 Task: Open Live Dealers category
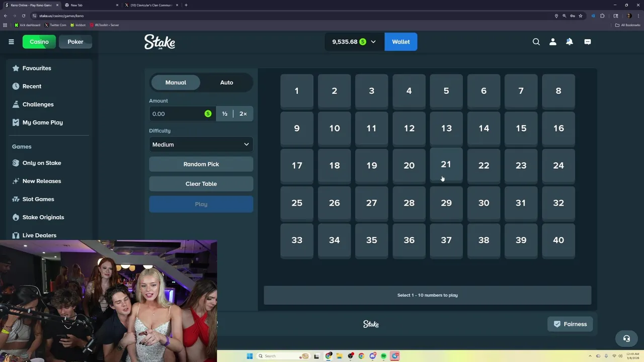click(49, 235)
